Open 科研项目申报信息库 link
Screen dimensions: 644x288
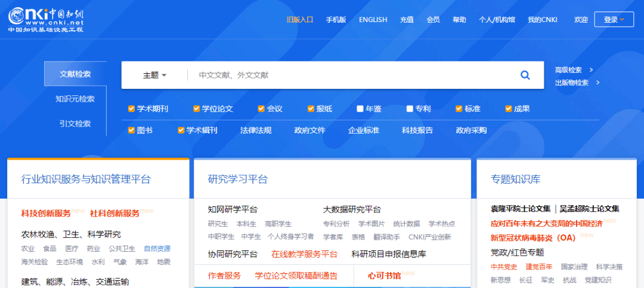(389, 254)
